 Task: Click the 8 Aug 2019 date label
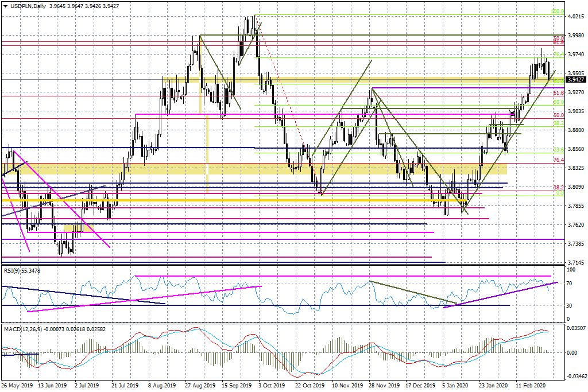point(161,385)
